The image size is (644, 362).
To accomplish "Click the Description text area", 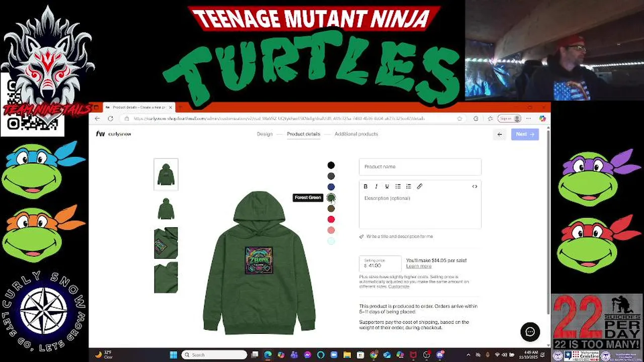I will pos(420,211).
